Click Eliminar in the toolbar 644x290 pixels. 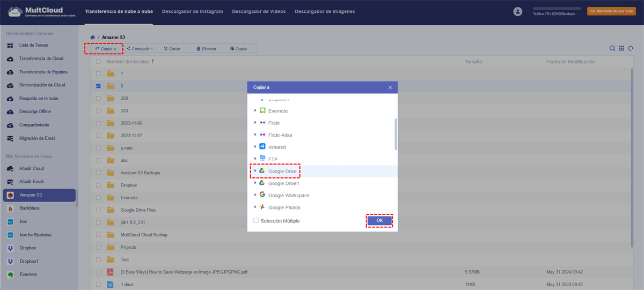click(206, 49)
